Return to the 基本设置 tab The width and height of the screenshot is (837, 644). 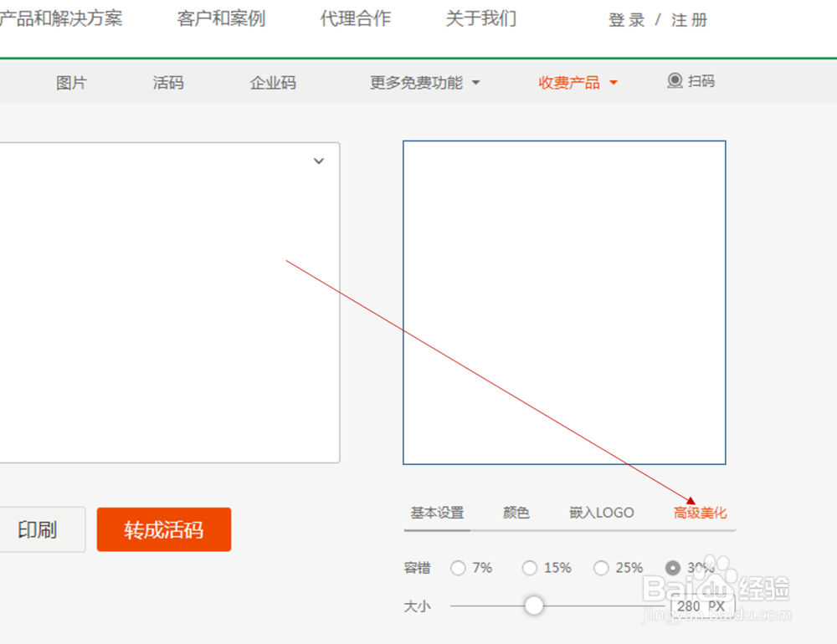coord(436,513)
